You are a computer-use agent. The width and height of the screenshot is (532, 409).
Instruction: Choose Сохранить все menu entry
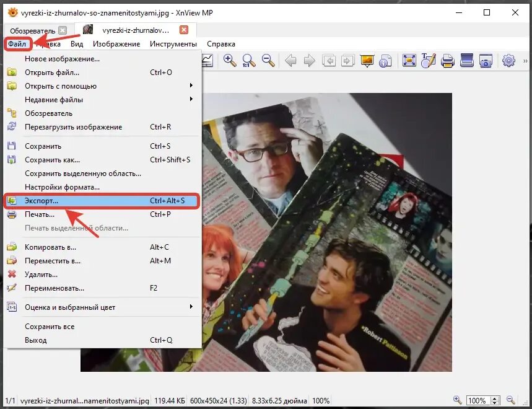pos(102,326)
